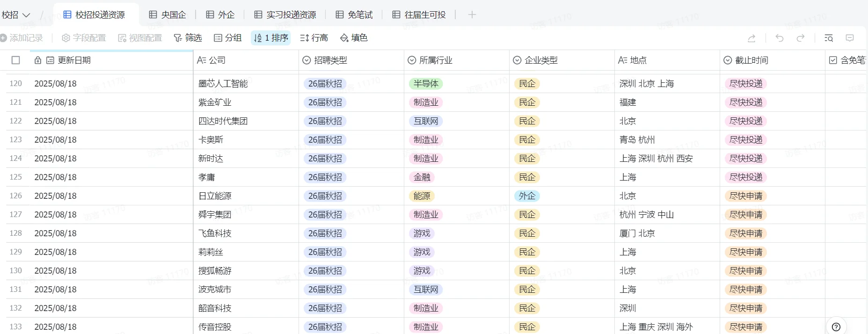Image resolution: width=868 pixels, height=334 pixels.
Task: Click the 外企 tag in 日立能源 row
Action: point(527,196)
